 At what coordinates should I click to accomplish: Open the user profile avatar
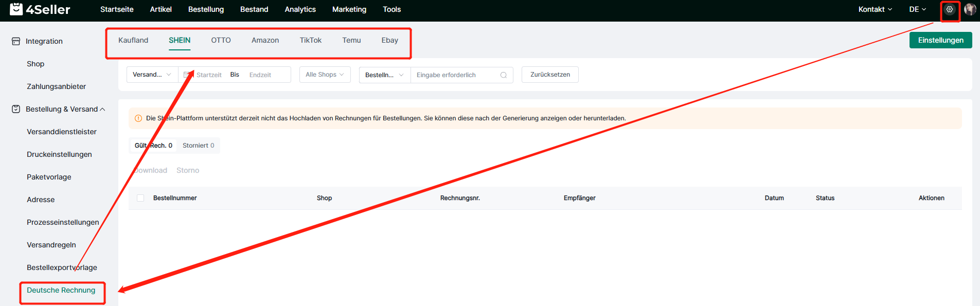(970, 9)
